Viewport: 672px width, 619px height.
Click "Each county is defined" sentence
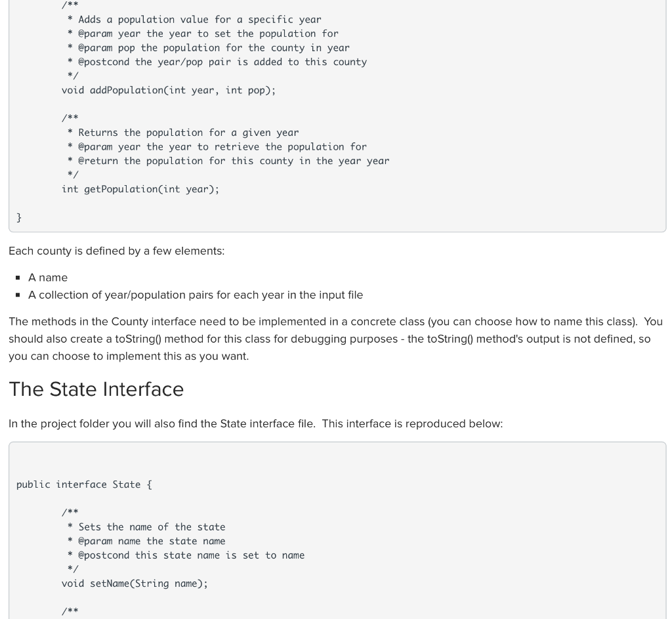click(117, 251)
